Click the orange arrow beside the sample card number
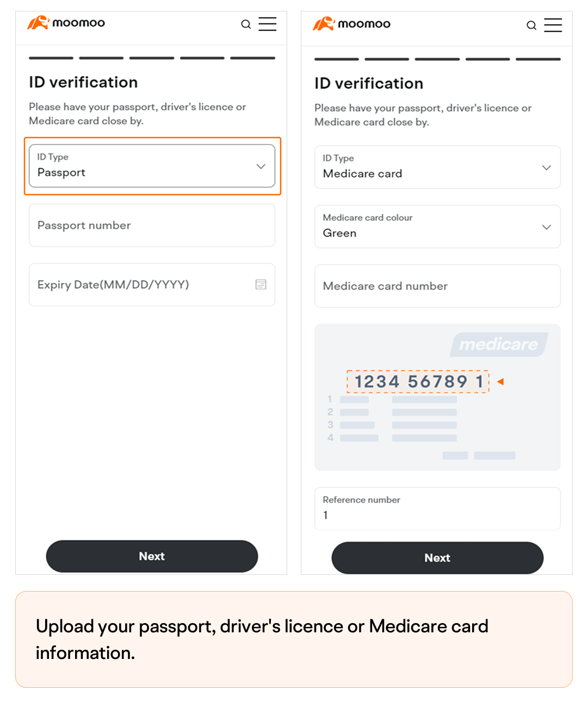This screenshot has height=703, width=588. click(x=500, y=382)
